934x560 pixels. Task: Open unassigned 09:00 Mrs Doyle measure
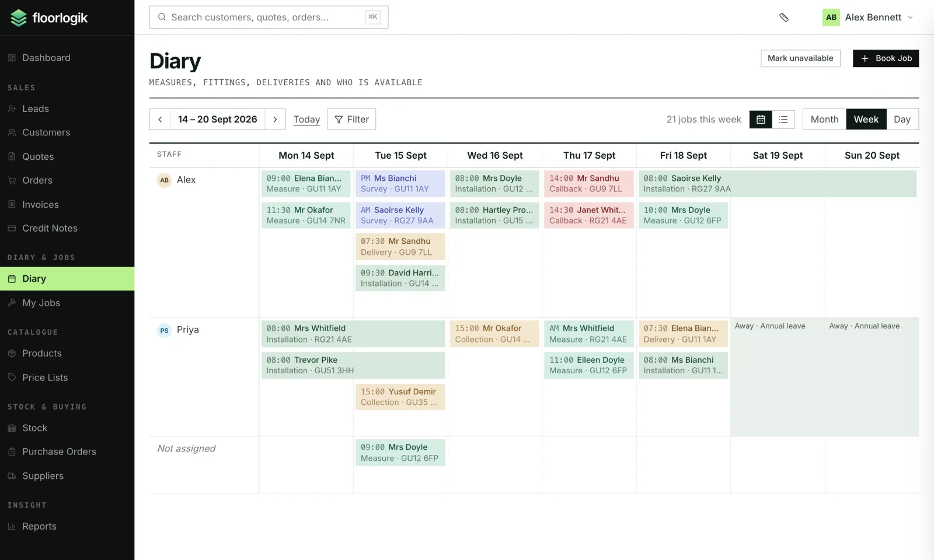pos(400,453)
